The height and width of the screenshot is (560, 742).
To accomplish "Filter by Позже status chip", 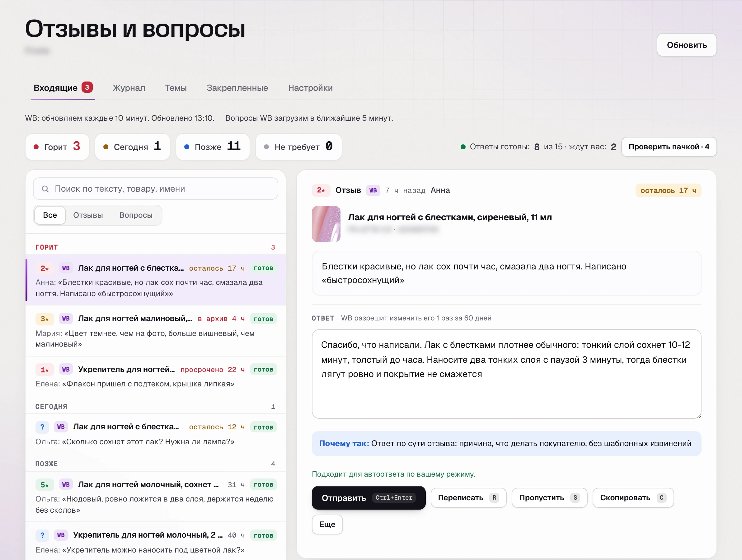I will (x=213, y=147).
